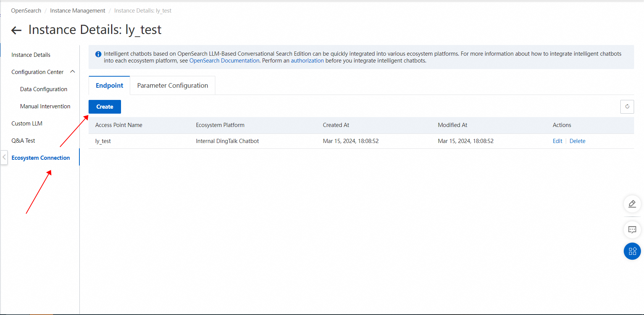Open the blue apps grid floating button
644x315 pixels.
(x=632, y=251)
